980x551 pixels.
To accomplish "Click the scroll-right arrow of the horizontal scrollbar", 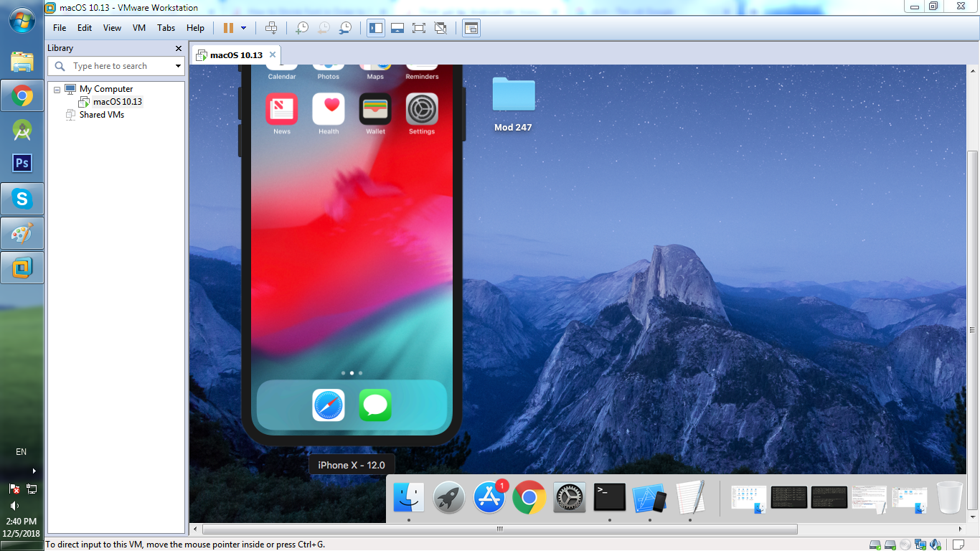I will [961, 529].
